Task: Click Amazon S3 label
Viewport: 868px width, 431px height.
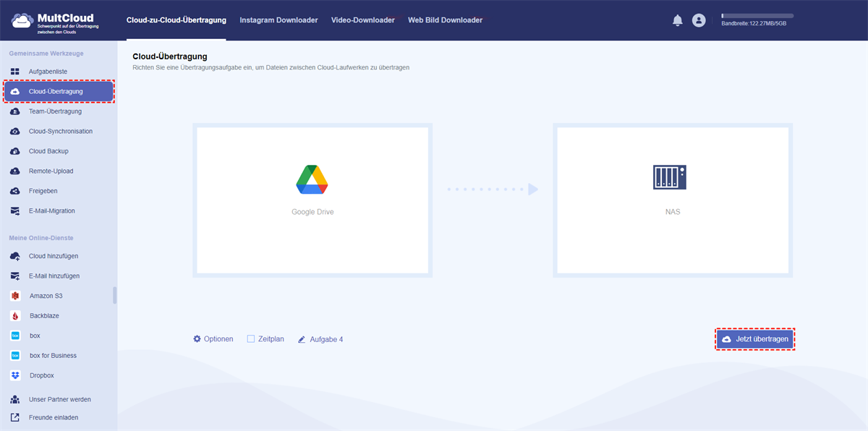Action: [47, 296]
